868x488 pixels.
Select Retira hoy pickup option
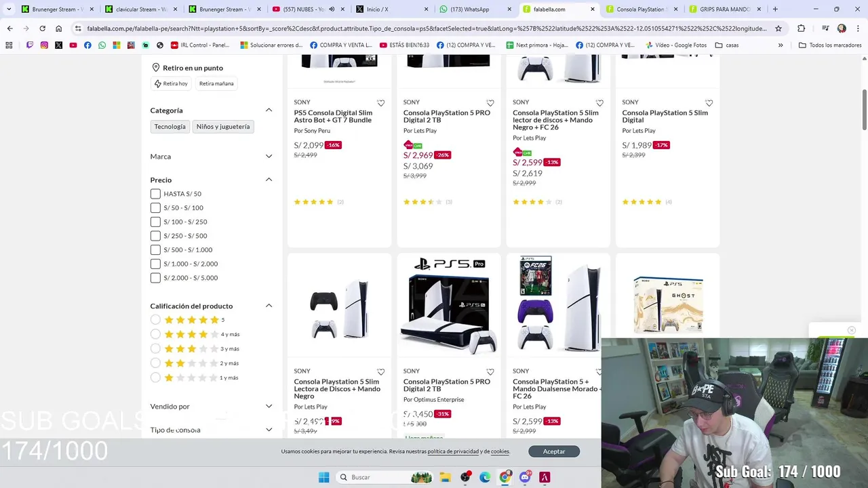click(x=171, y=83)
